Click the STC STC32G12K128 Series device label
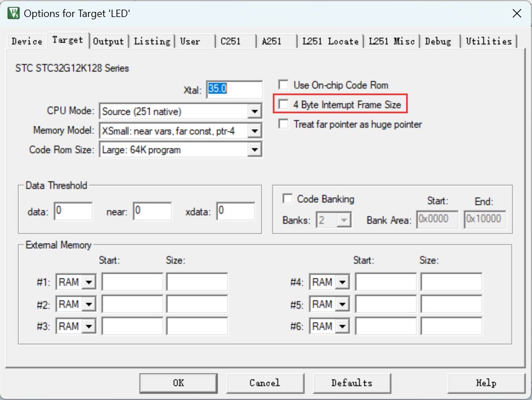 tap(72, 68)
